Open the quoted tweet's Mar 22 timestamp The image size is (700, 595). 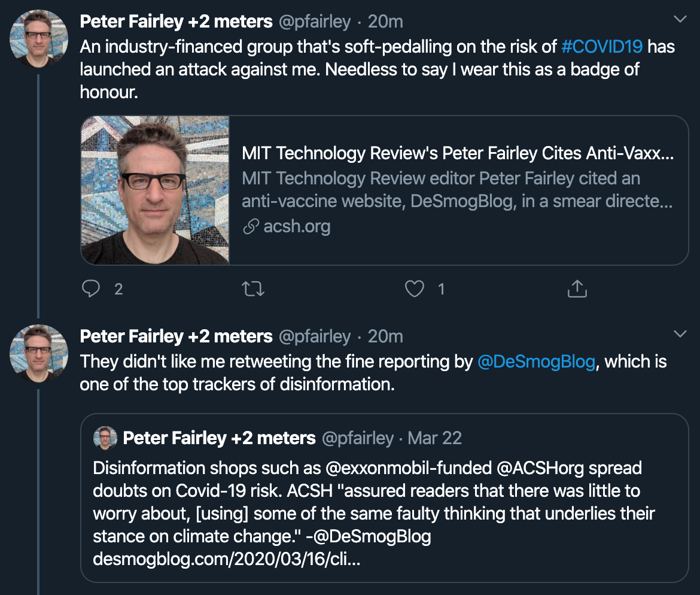[x=434, y=438]
